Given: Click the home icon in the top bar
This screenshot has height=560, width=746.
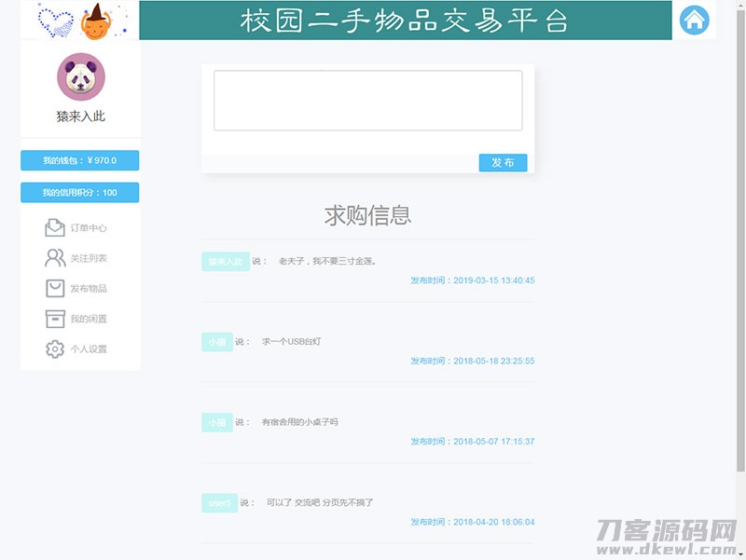Looking at the screenshot, I should (x=694, y=20).
